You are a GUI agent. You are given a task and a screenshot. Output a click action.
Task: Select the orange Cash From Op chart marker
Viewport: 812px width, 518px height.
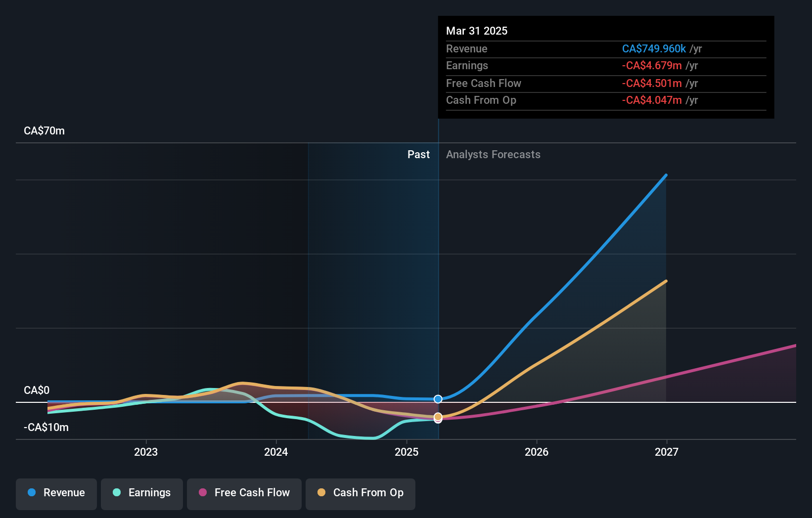point(438,418)
